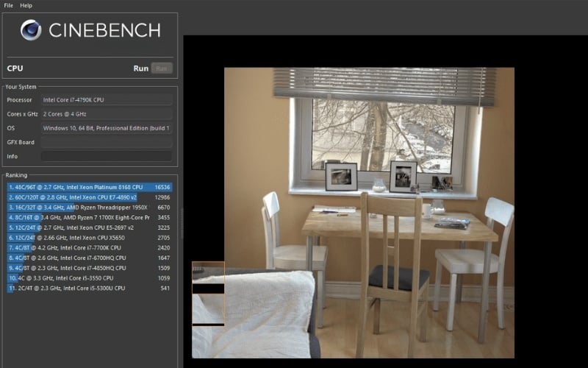Screen dimensions: 588x368
Task: Click the empty GFX Board field
Action: pyautogui.click(x=107, y=142)
